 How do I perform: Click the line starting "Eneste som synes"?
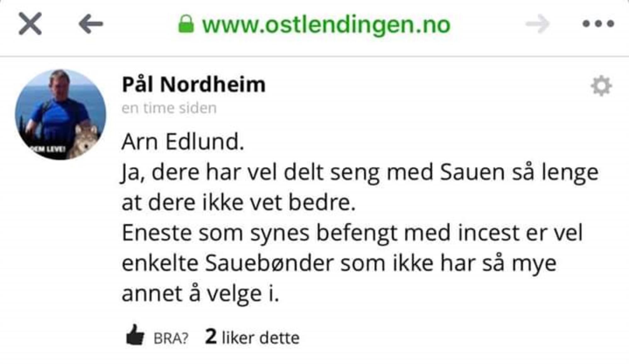click(x=352, y=233)
